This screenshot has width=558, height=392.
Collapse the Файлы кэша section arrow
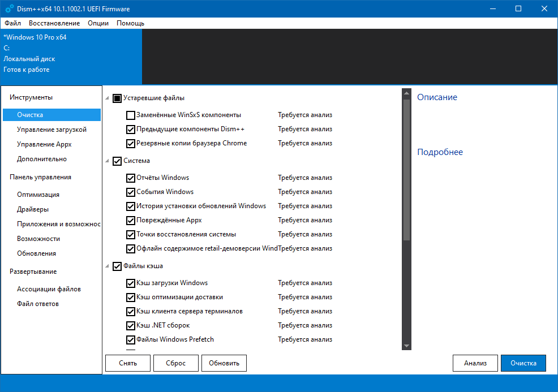(x=108, y=266)
